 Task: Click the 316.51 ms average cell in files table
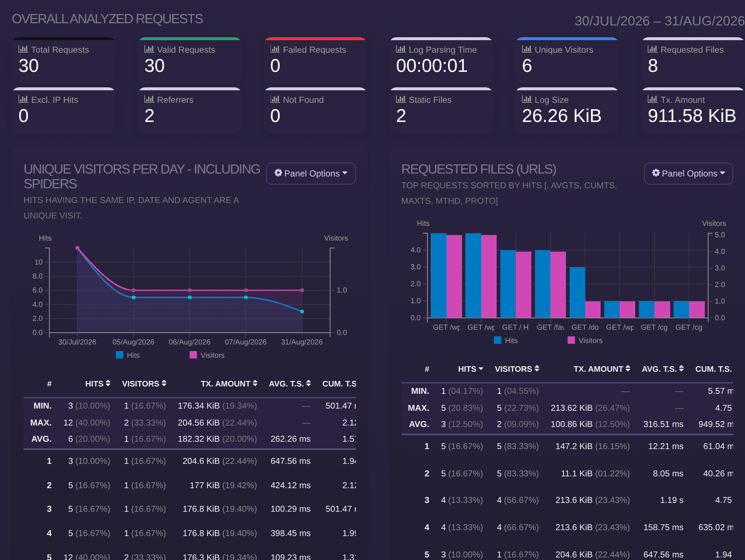(x=663, y=424)
